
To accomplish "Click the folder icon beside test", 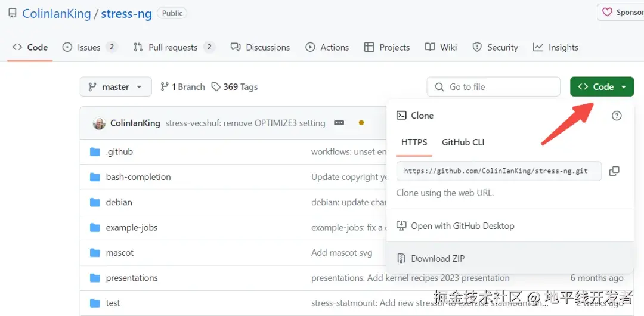I will pos(95,303).
